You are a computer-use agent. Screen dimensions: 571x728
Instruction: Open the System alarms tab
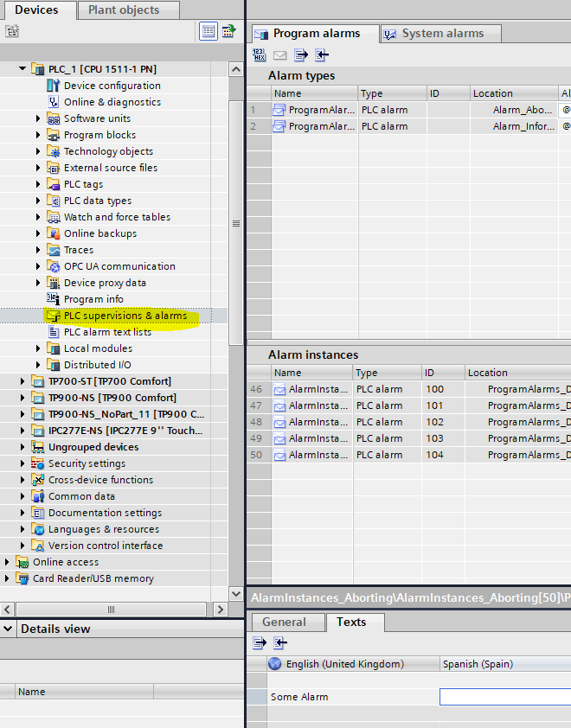tap(441, 34)
